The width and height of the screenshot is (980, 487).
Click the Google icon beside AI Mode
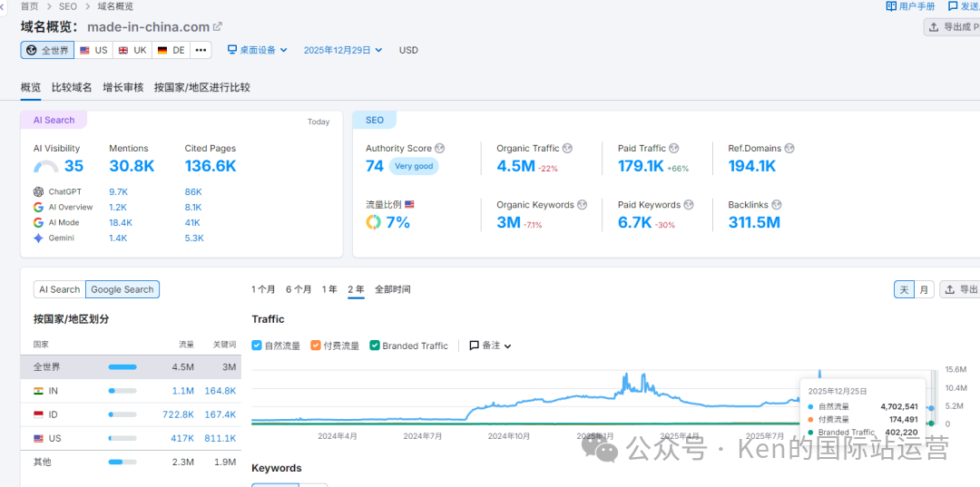39,222
